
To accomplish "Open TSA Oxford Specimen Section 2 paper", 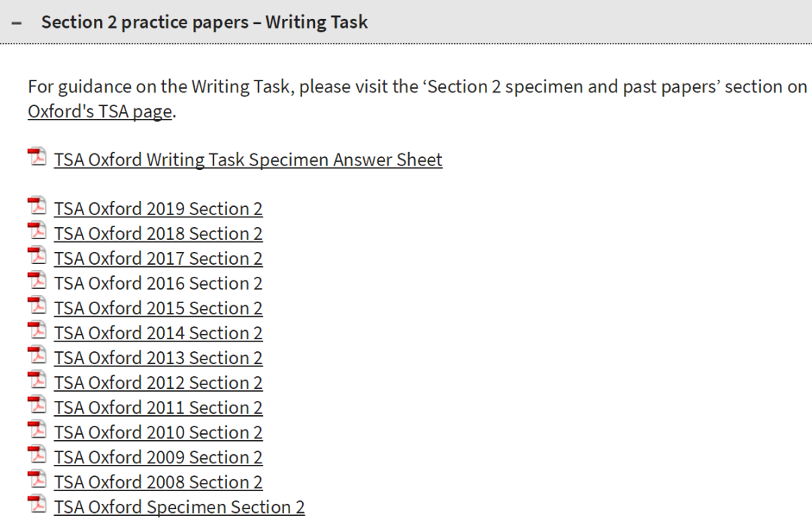I will [179, 507].
